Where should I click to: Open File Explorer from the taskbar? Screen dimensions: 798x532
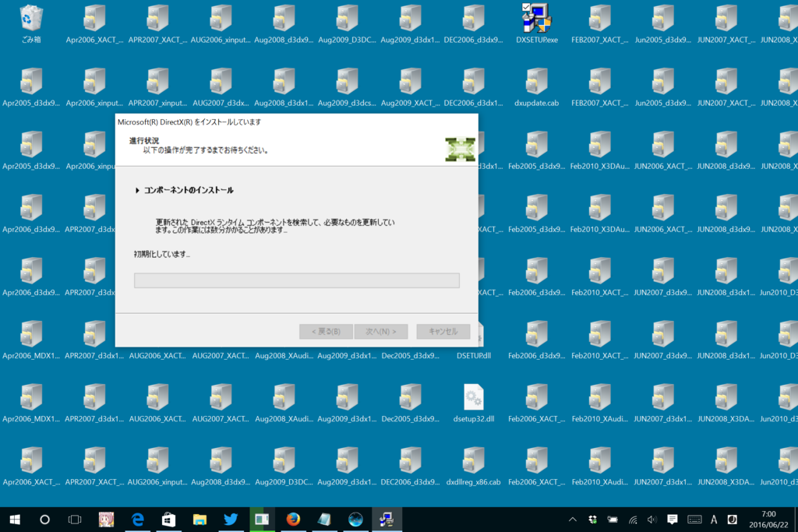click(x=199, y=520)
